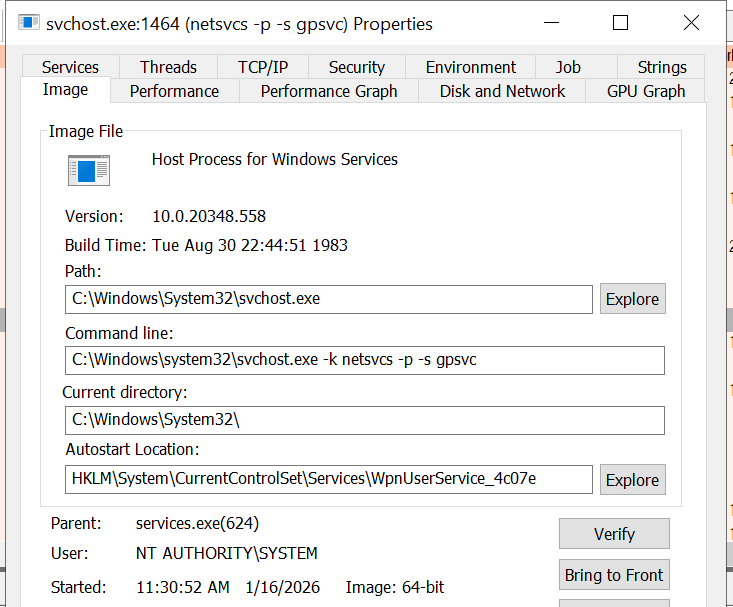Viewport: 733px width, 607px height.
Task: Click the svchost process icon in title bar
Action: tap(28, 23)
